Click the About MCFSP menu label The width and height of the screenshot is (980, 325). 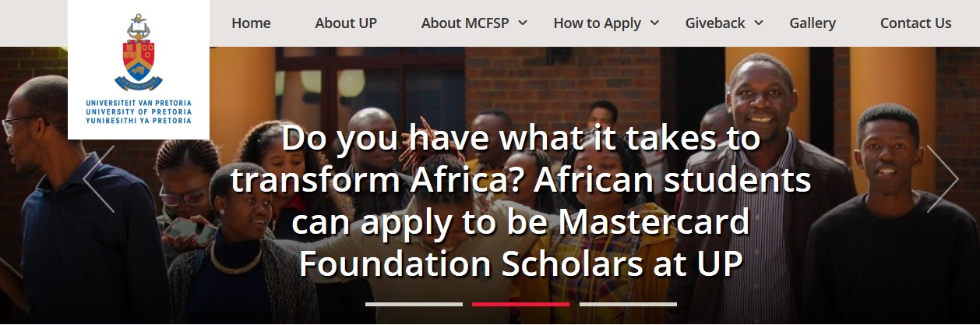coord(465,23)
